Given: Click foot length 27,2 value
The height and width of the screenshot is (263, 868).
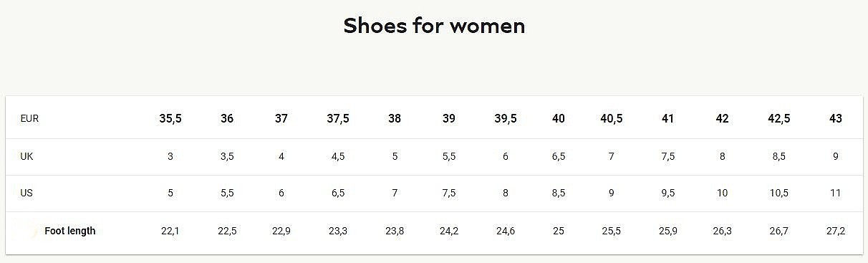Looking at the screenshot, I should pos(836,231).
